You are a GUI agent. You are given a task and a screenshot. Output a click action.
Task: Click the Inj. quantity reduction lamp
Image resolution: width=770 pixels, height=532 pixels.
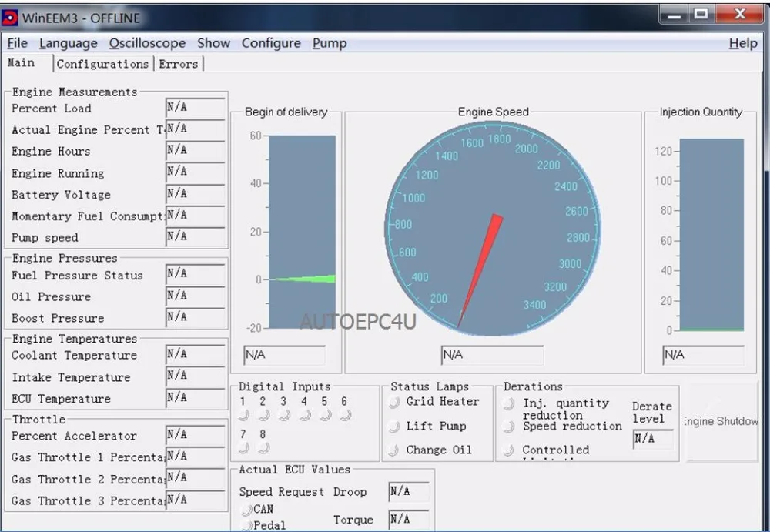tap(509, 403)
